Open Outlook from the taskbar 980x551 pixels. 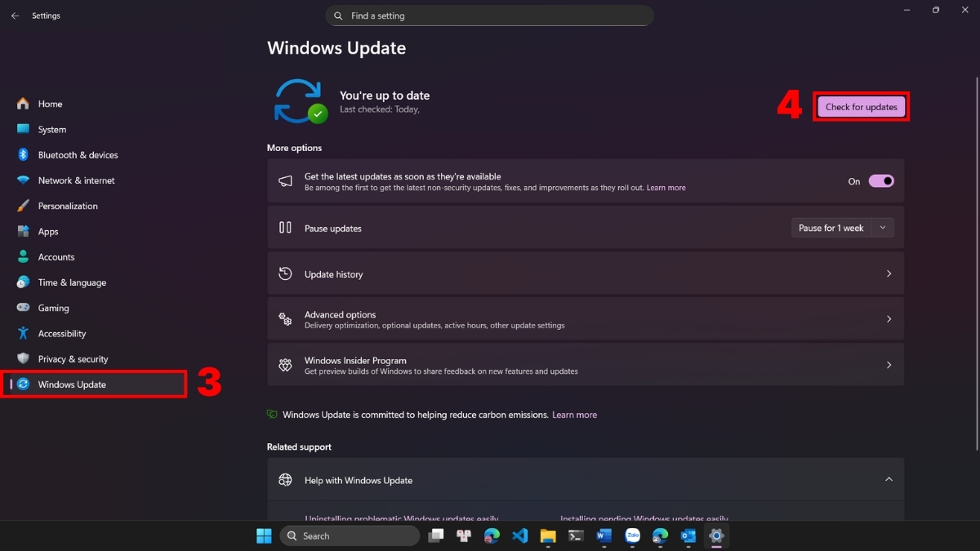(x=688, y=535)
